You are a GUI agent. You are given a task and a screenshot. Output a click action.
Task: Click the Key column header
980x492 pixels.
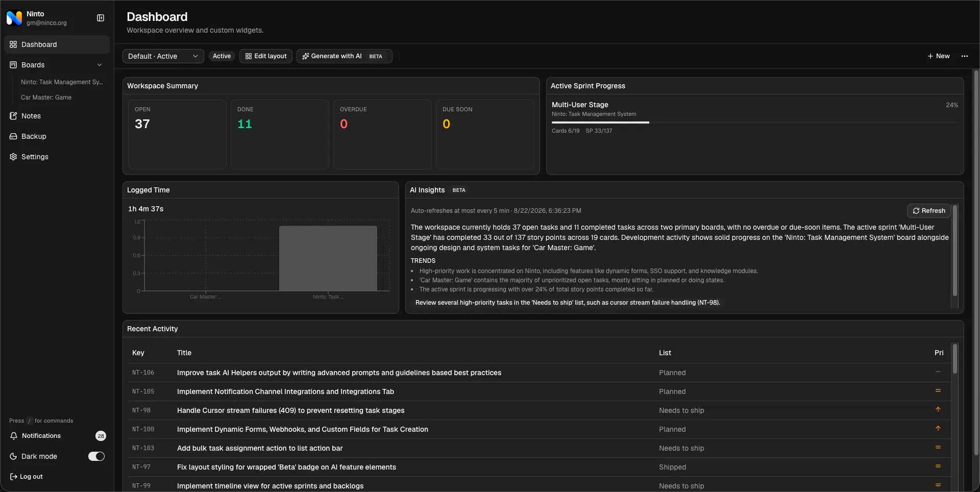(x=138, y=353)
